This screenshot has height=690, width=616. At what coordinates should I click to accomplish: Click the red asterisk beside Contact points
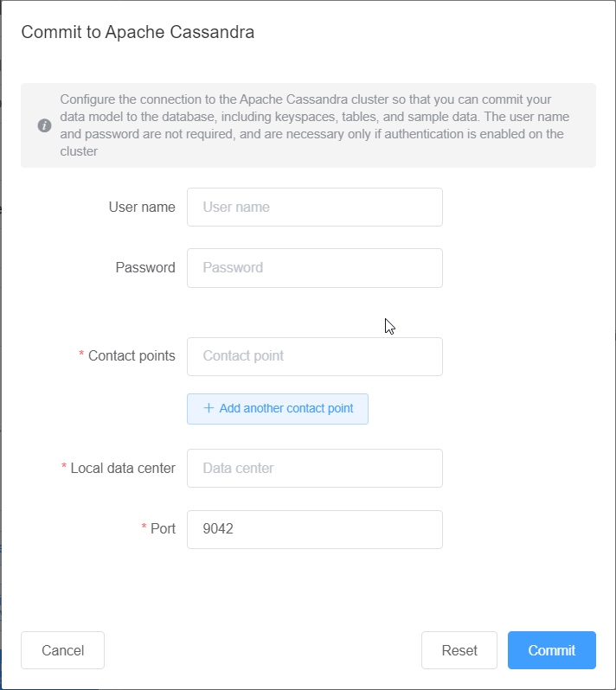pyautogui.click(x=81, y=356)
